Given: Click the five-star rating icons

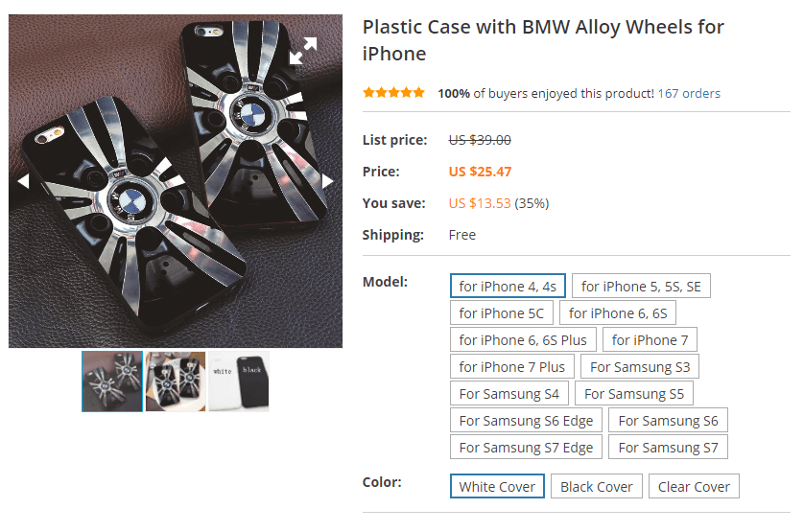Looking at the screenshot, I should click(393, 93).
